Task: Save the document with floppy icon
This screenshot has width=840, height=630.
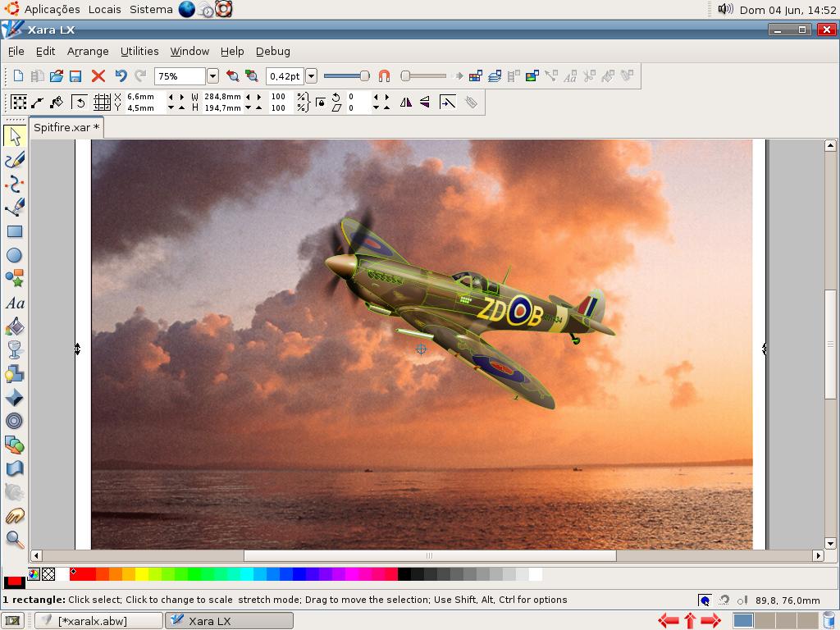Action: (75, 76)
